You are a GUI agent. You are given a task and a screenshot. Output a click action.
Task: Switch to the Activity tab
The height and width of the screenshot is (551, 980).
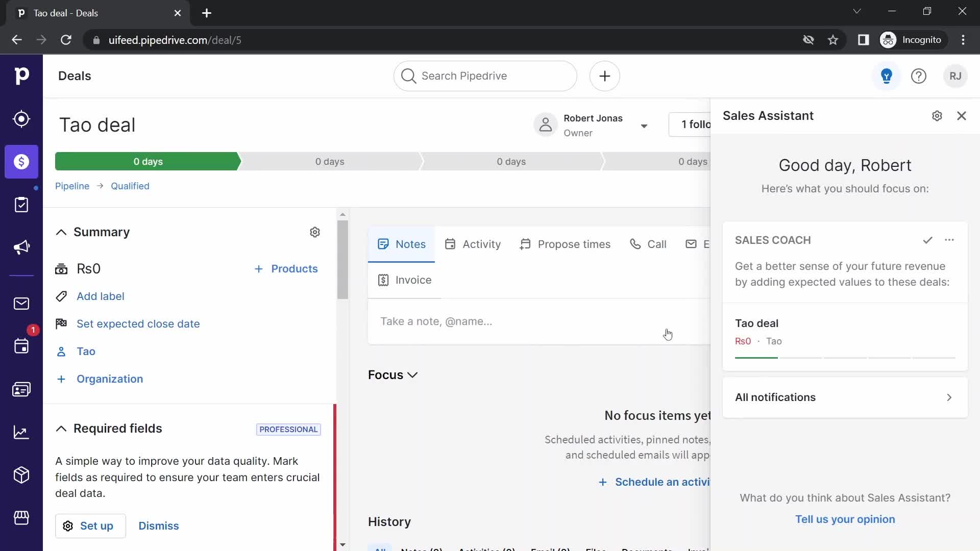[x=482, y=243]
